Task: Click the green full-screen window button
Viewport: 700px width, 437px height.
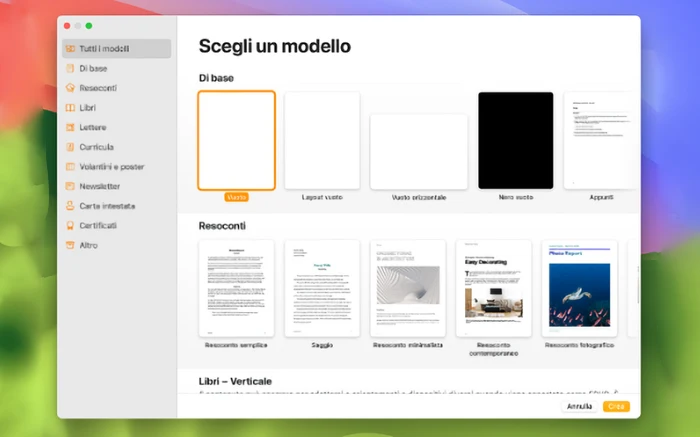Action: [89, 26]
